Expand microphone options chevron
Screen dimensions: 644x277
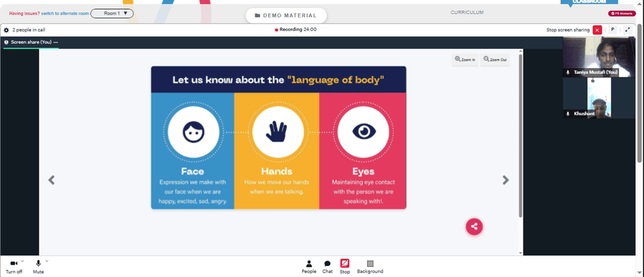coord(47,261)
